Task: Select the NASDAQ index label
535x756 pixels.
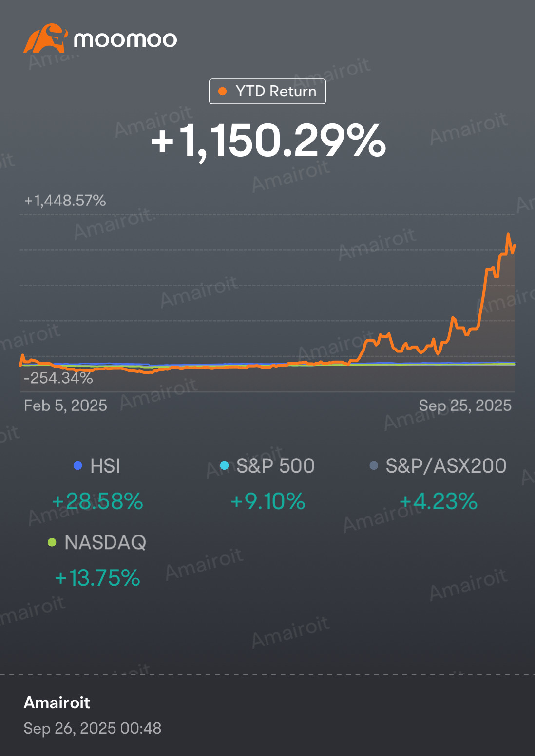Action: (105, 542)
